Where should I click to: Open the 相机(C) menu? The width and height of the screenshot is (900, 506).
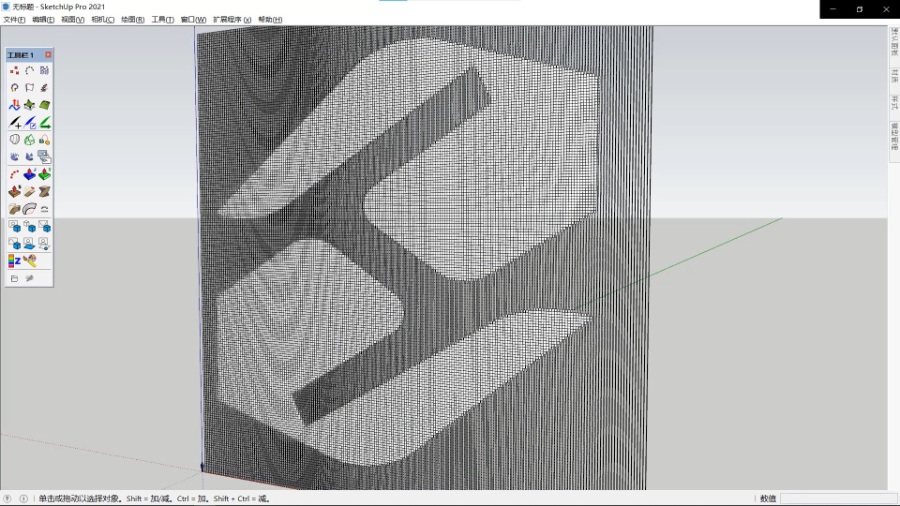pos(103,20)
